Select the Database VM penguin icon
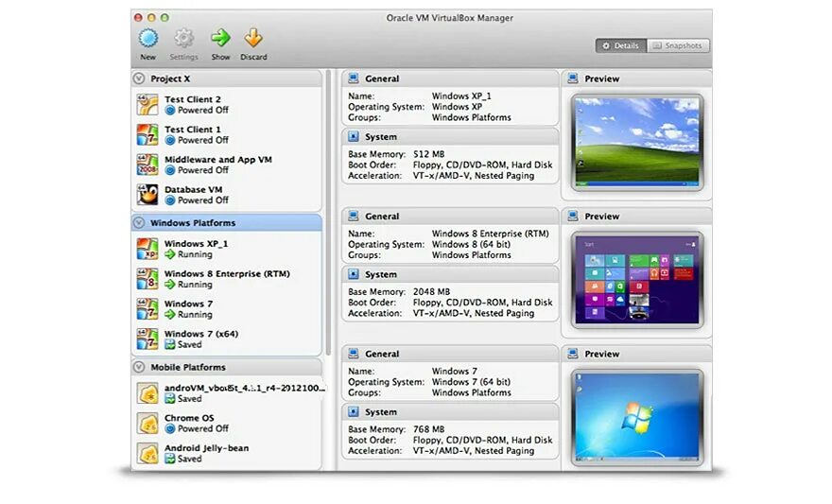 click(147, 195)
